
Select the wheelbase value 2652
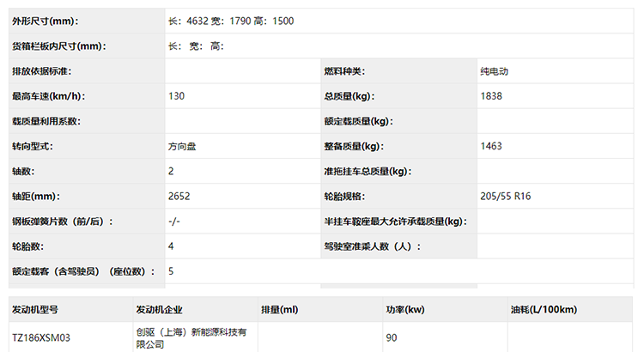click(x=179, y=197)
